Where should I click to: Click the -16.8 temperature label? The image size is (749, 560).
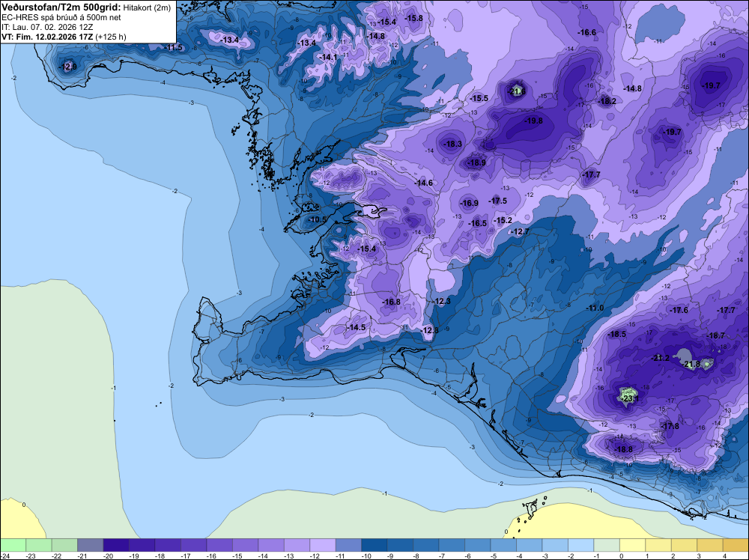coord(392,302)
